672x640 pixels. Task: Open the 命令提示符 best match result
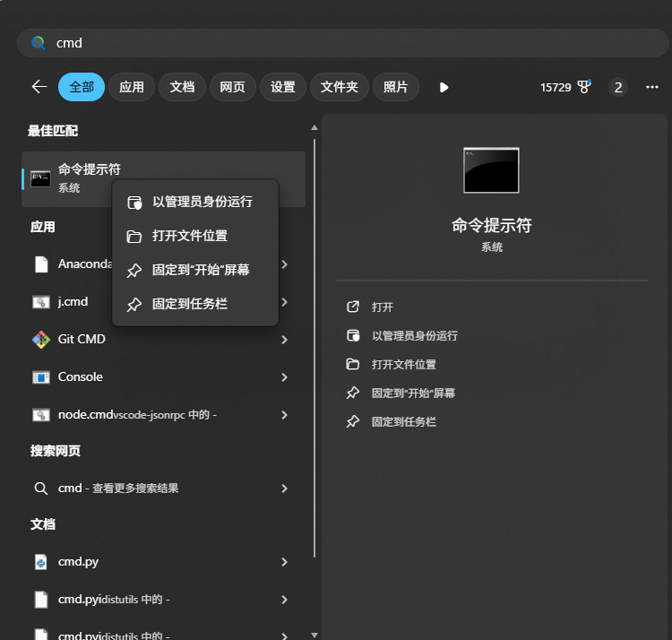(163, 178)
